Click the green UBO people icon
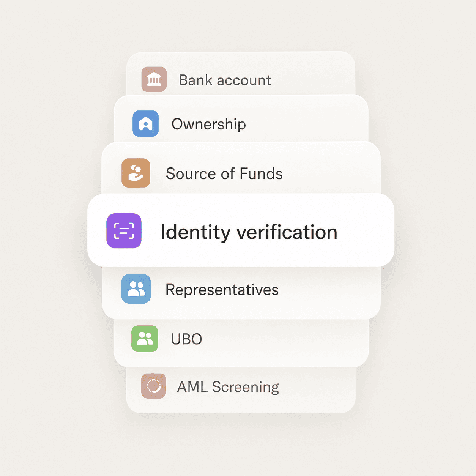476x476 pixels. point(145,339)
